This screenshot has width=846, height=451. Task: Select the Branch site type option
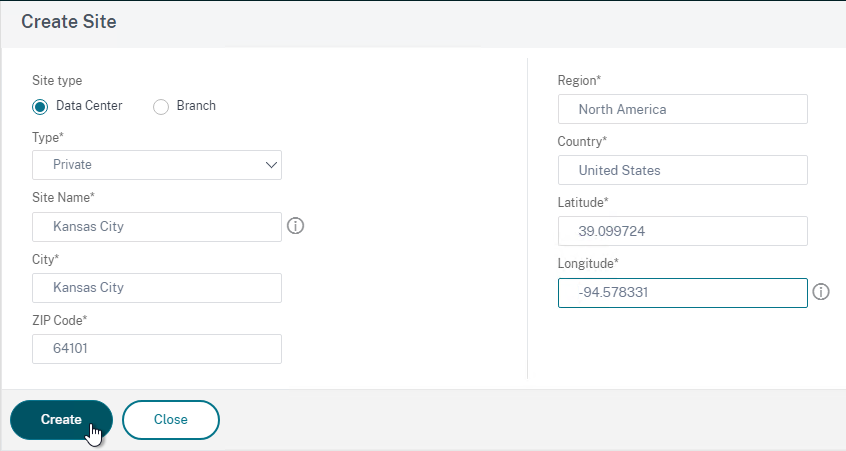[161, 106]
